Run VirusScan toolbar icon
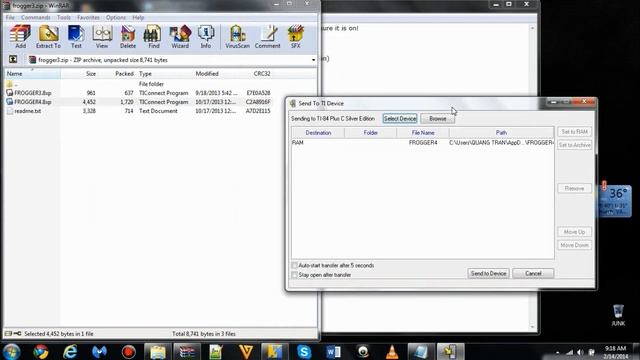The image size is (640, 360). pyautogui.click(x=237, y=37)
